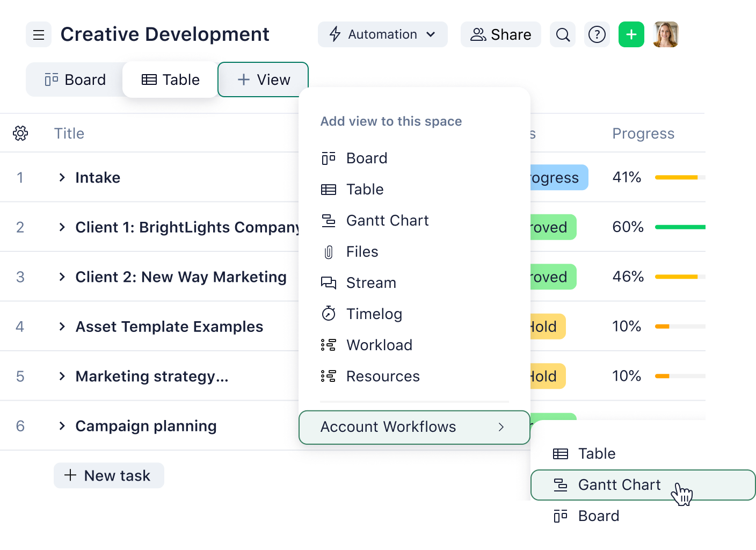
Task: Click the Share button
Action: [500, 34]
